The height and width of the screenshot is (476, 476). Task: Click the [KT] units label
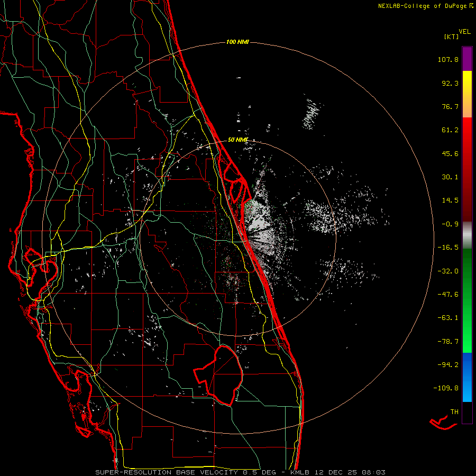tap(451, 36)
